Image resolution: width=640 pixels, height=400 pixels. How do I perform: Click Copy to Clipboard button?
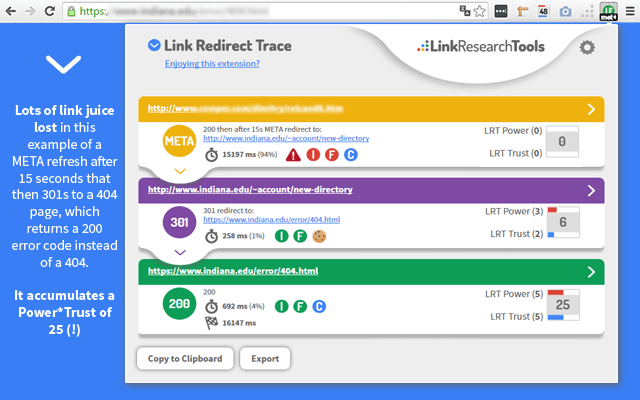tap(186, 358)
